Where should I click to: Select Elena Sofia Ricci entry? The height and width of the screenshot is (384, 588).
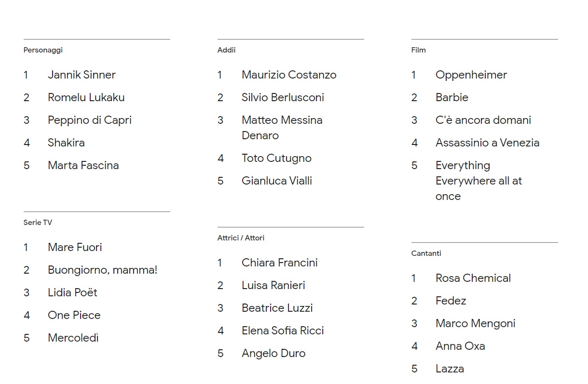(x=283, y=331)
